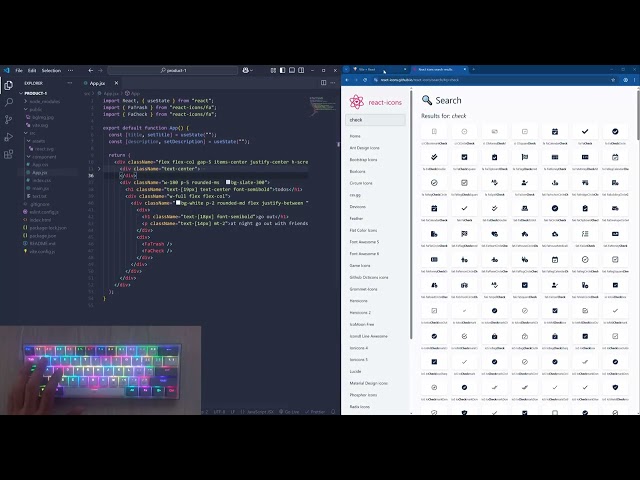
Task: Open a new browser tab
Action: 473,69
